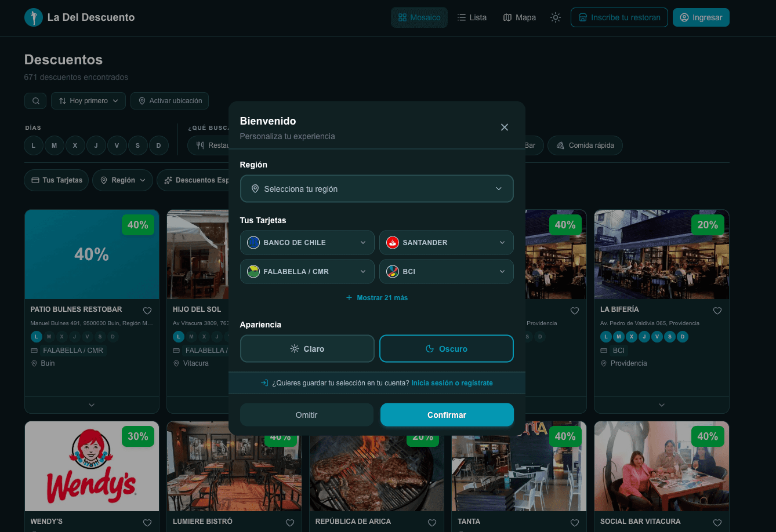Switch to Mosaico view

[419, 17]
